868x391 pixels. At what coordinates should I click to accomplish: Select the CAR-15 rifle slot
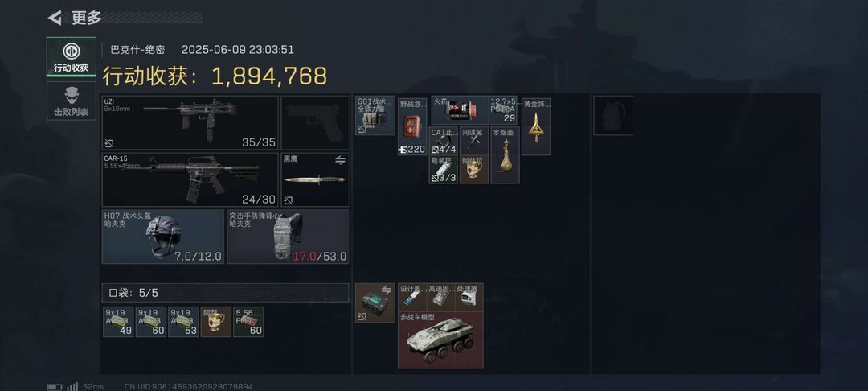[x=190, y=179]
